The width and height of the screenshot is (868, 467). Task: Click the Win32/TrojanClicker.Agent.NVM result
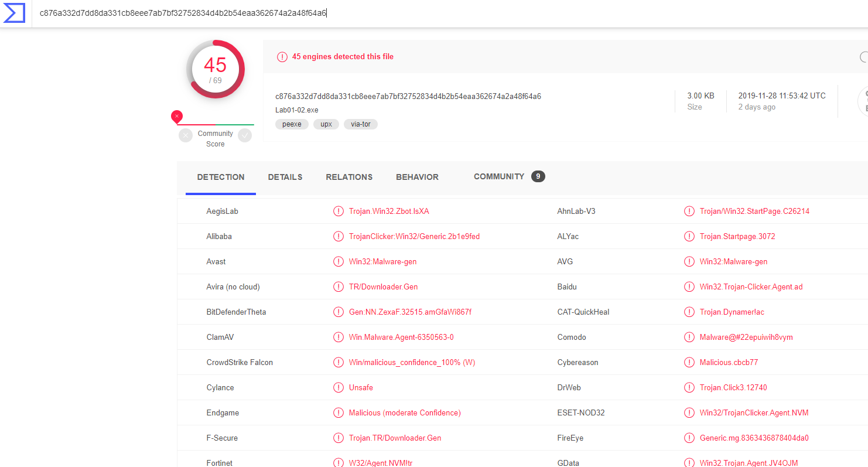pyautogui.click(x=754, y=413)
